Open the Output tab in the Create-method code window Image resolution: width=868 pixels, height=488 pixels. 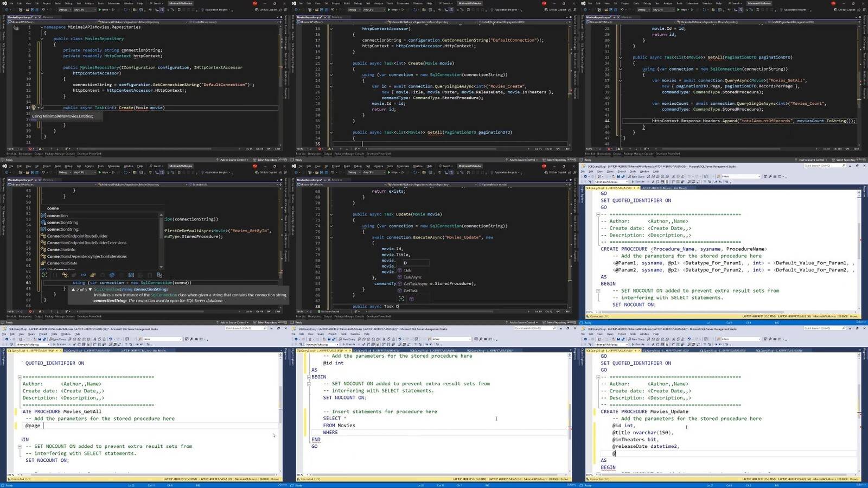tap(328, 154)
